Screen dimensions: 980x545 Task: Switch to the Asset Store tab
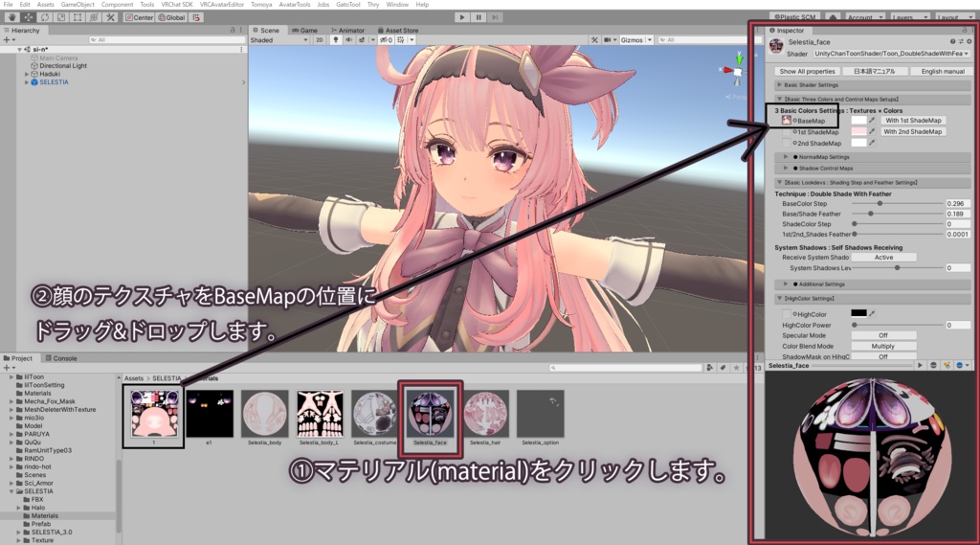pos(398,30)
